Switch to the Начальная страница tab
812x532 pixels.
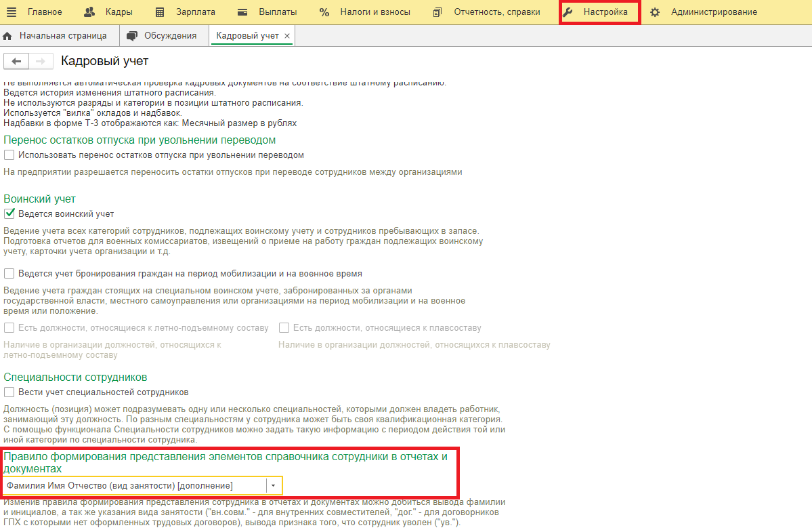pos(63,36)
